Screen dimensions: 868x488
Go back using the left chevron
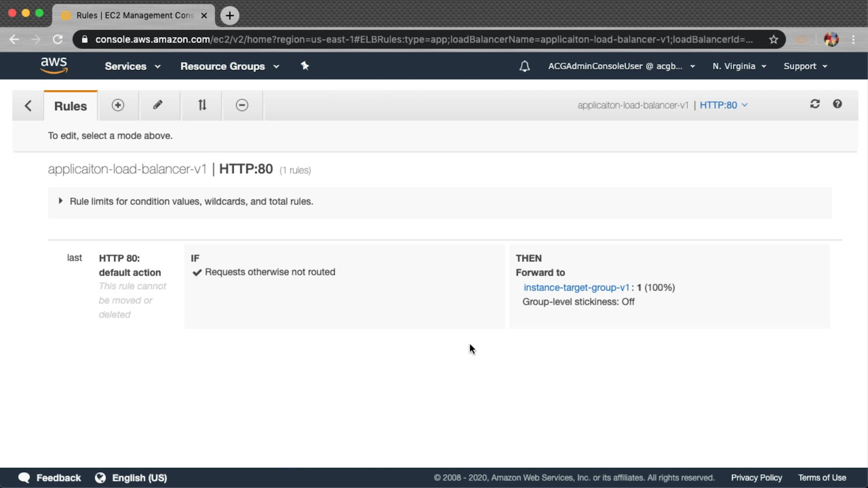tap(28, 106)
